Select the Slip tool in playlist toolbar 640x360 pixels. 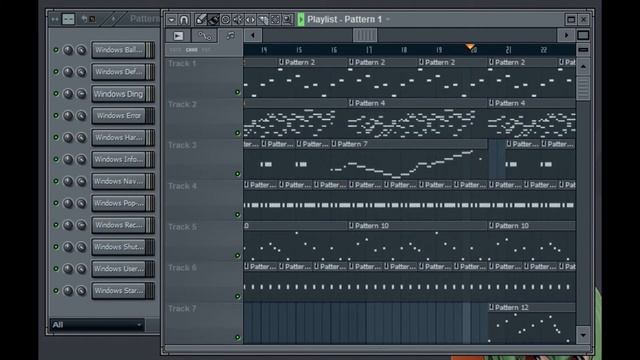[x=250, y=19]
